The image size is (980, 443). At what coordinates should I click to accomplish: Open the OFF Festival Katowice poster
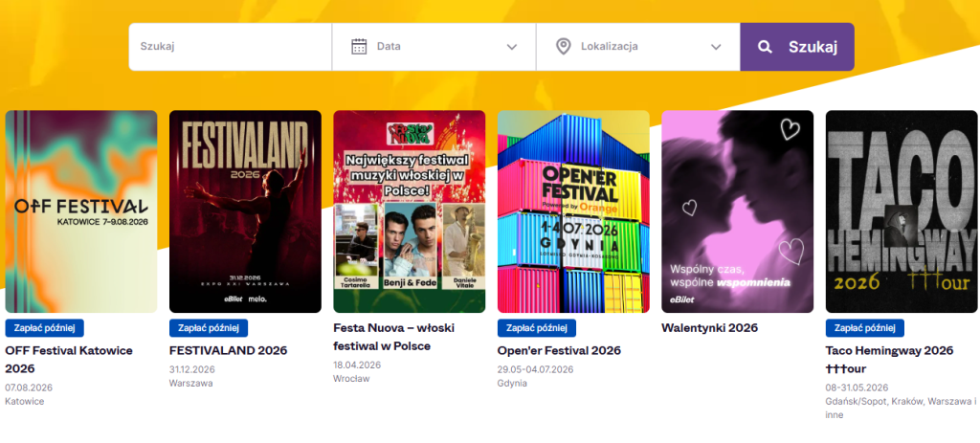(x=81, y=211)
